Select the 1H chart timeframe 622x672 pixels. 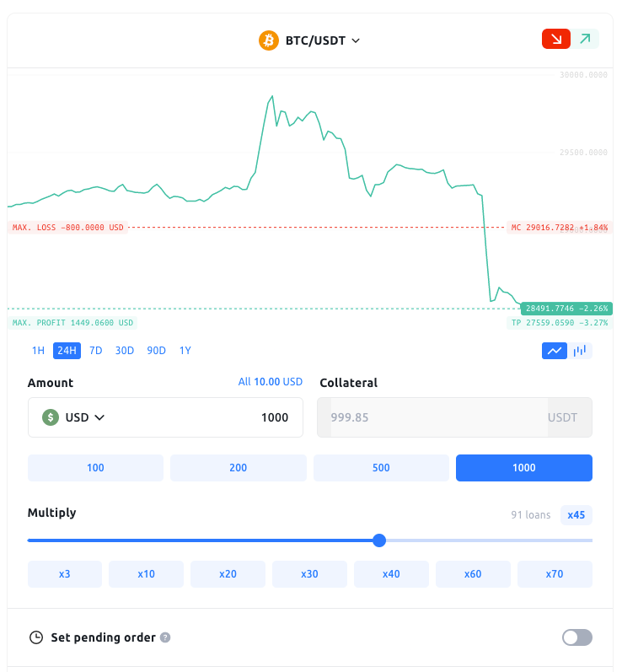(38, 351)
